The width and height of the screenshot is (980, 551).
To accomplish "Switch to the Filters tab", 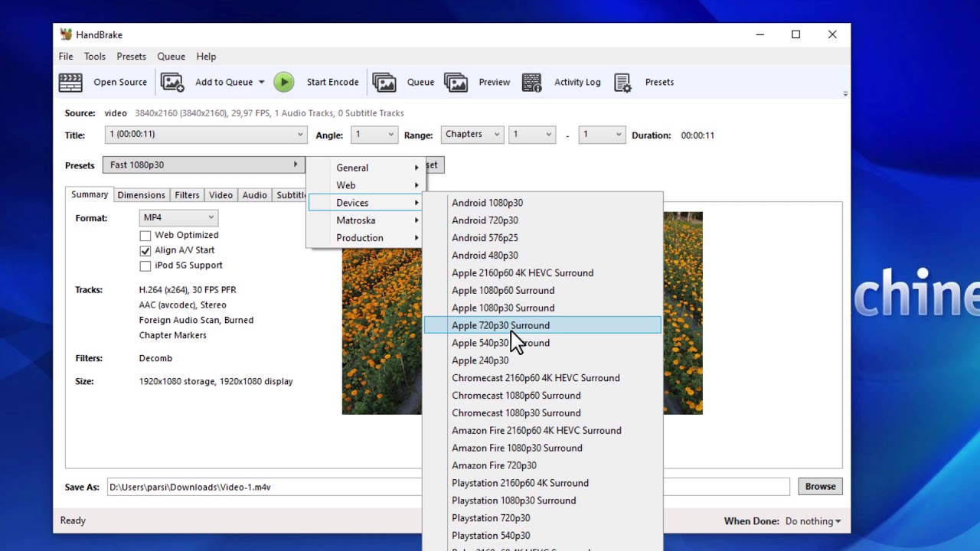I will coord(187,195).
